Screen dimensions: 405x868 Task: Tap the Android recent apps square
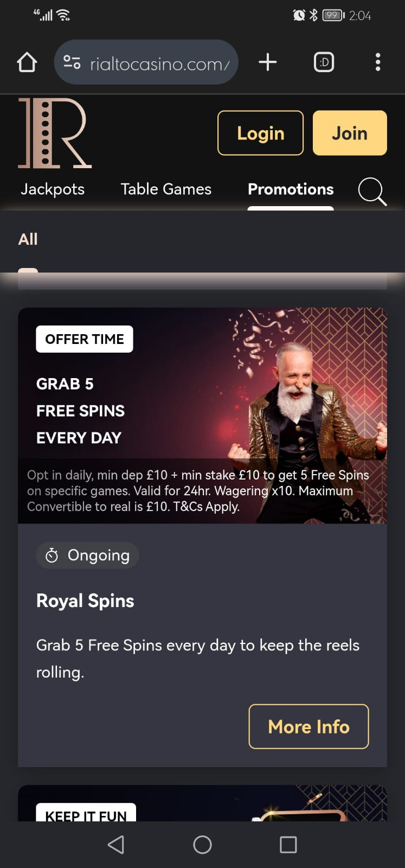click(288, 845)
